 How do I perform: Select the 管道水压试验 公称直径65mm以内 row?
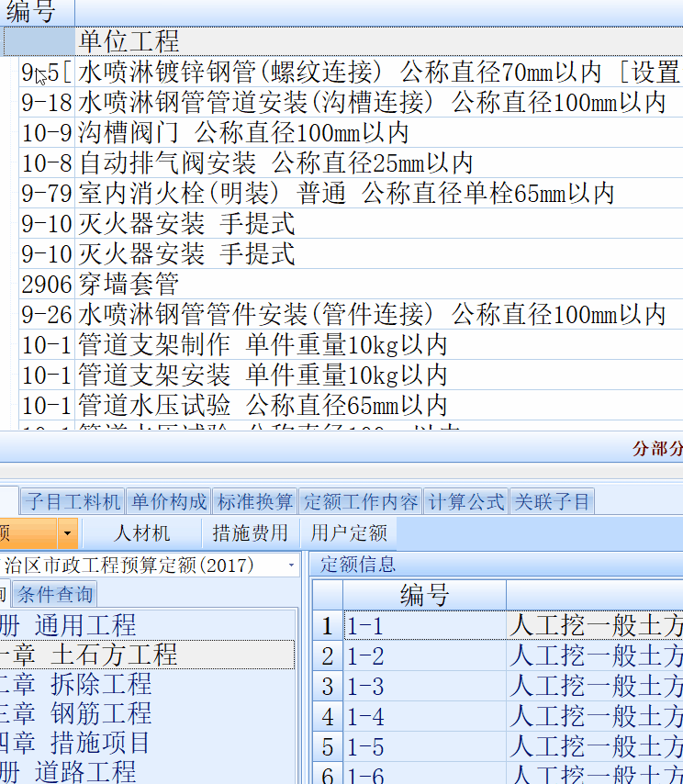coord(351,406)
